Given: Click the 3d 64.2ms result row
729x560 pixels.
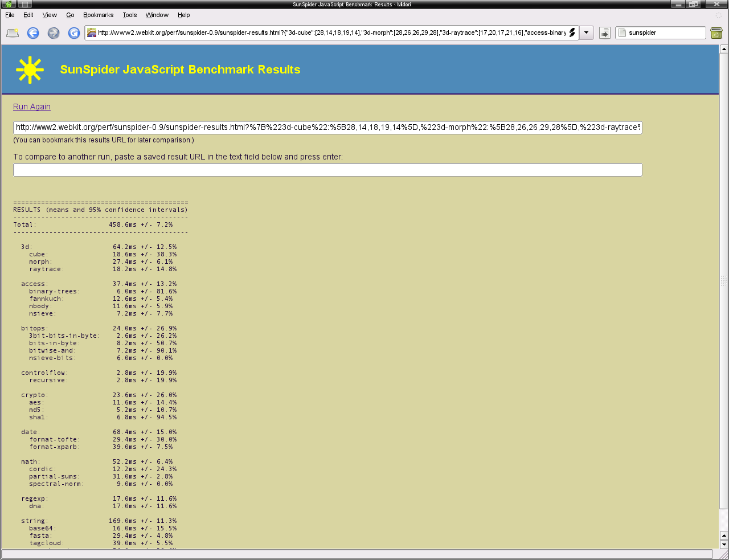Looking at the screenshot, I should click(99, 247).
